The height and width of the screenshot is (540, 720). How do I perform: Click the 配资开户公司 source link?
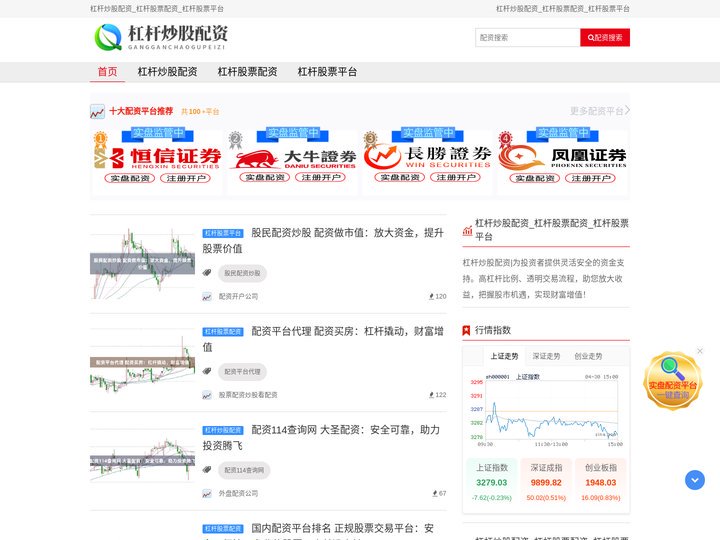pyautogui.click(x=238, y=297)
